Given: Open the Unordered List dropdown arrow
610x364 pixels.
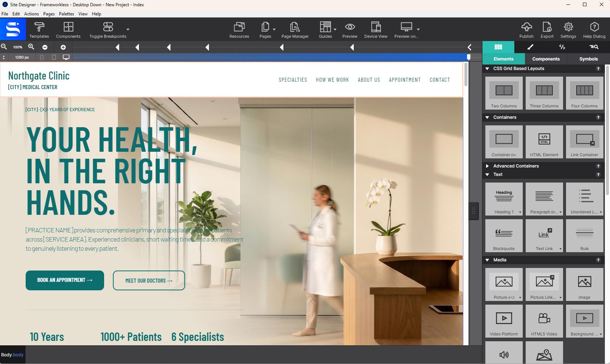Looking at the screenshot, I should [x=600, y=212].
